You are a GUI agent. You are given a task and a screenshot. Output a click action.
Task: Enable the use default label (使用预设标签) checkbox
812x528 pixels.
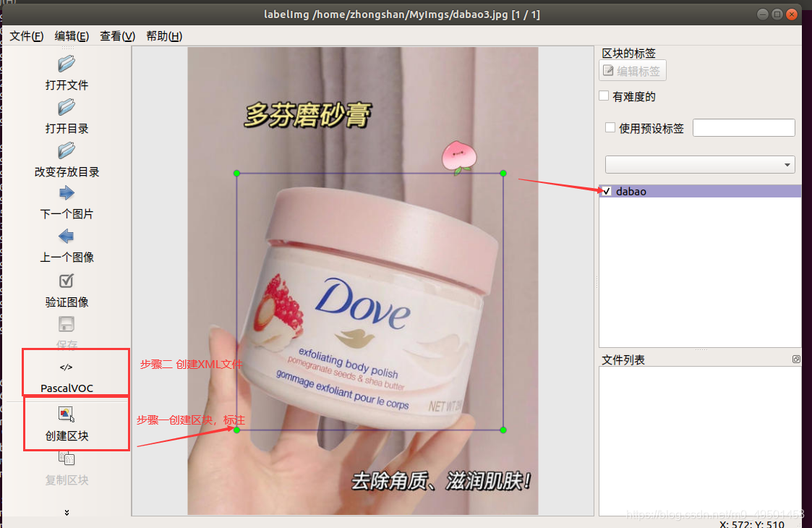point(610,127)
